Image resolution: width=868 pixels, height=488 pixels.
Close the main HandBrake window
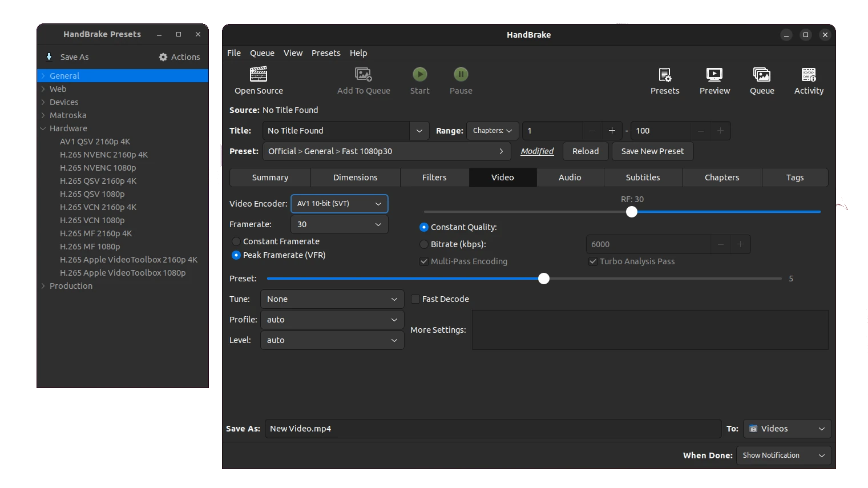point(825,35)
